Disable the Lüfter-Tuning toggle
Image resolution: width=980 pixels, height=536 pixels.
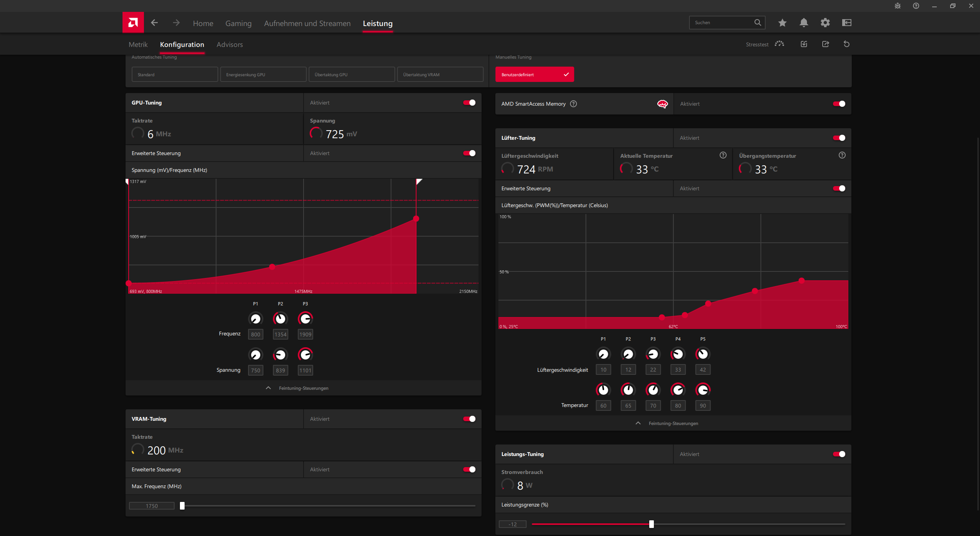tap(839, 138)
